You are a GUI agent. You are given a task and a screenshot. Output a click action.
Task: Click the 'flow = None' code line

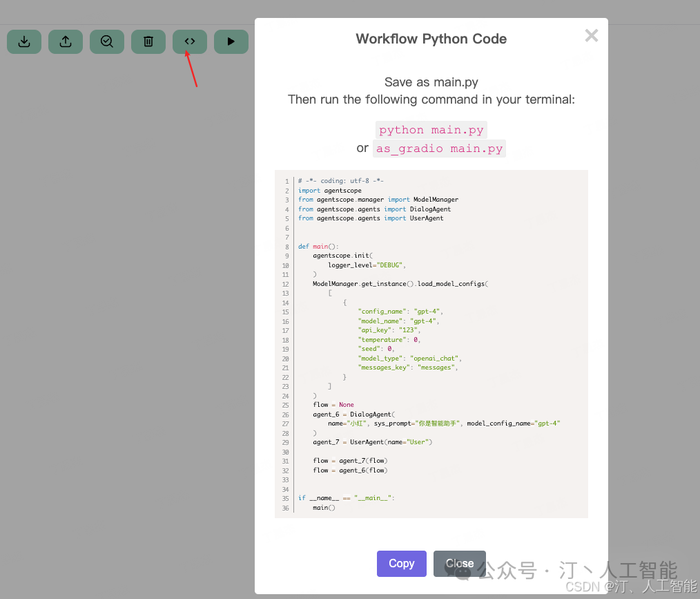tap(333, 405)
